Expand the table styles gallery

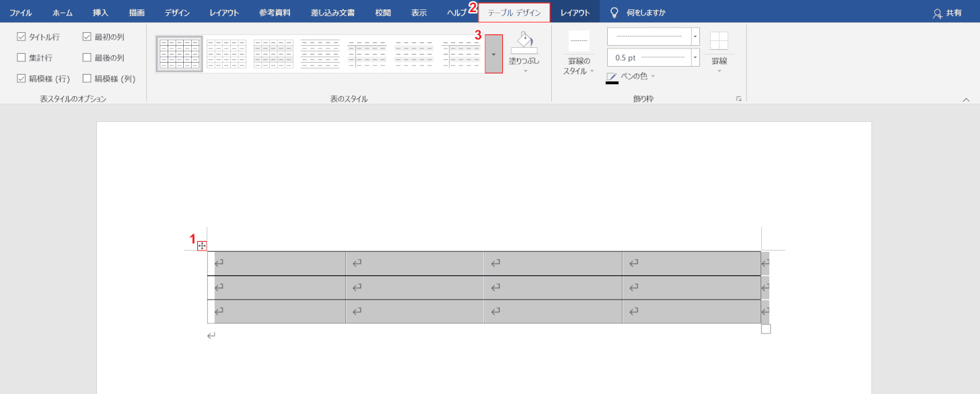click(x=493, y=54)
